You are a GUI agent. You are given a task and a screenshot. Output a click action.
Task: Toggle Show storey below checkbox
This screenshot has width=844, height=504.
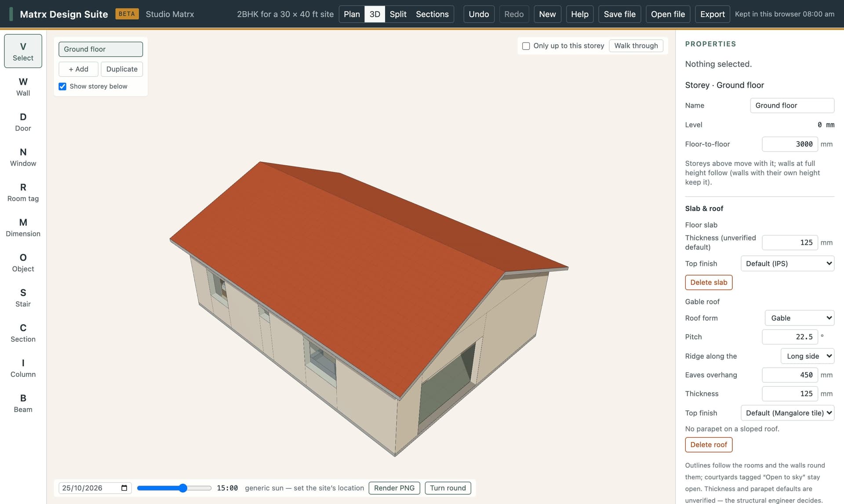coord(62,86)
